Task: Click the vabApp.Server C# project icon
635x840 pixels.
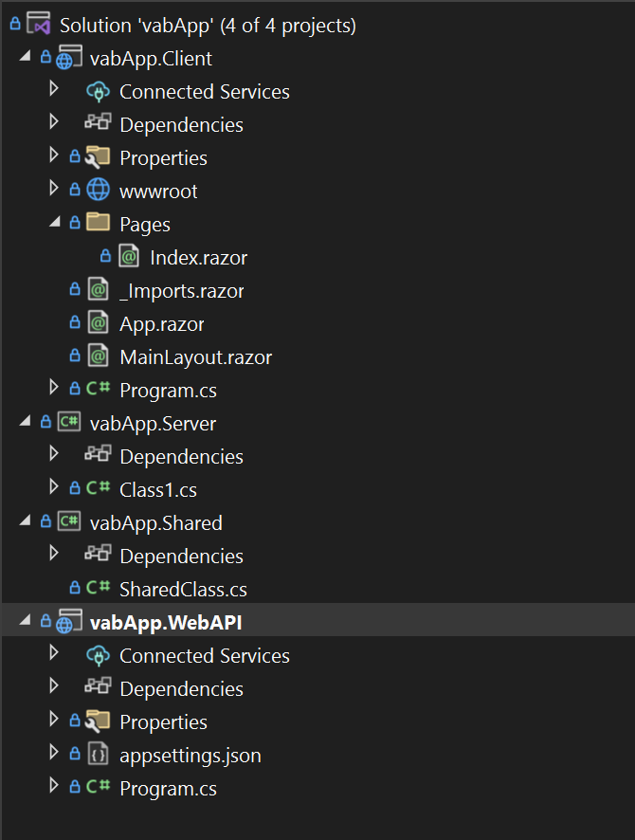Action: pos(69,423)
